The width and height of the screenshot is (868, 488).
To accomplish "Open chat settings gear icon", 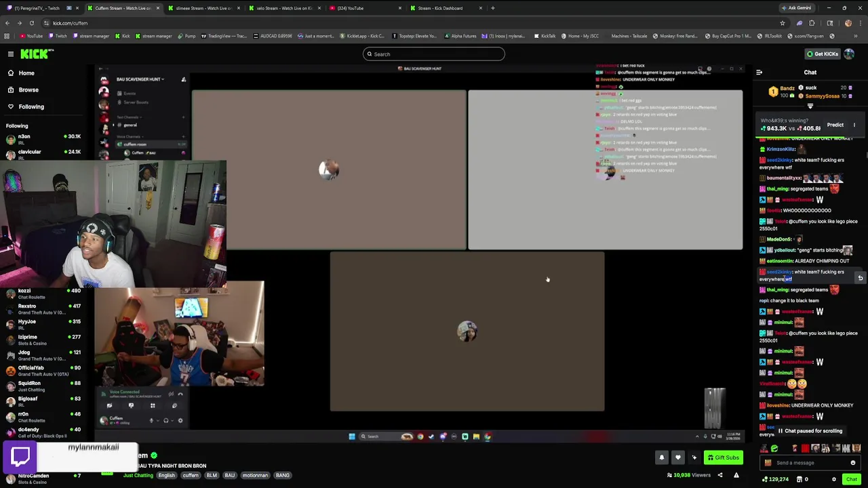I will tap(833, 479).
